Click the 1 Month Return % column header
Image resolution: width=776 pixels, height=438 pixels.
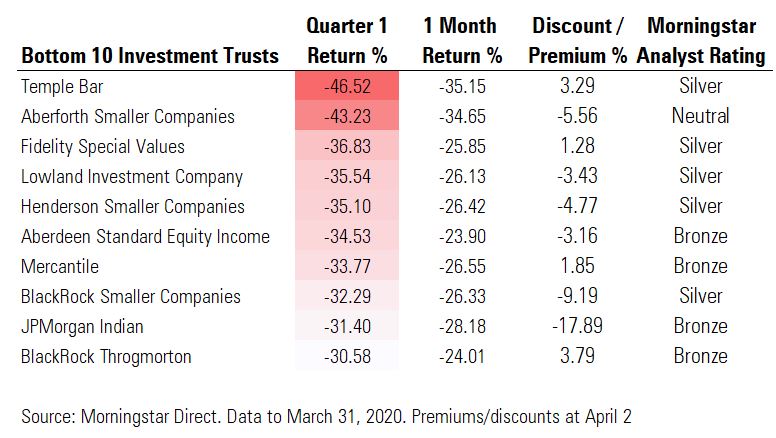point(462,40)
